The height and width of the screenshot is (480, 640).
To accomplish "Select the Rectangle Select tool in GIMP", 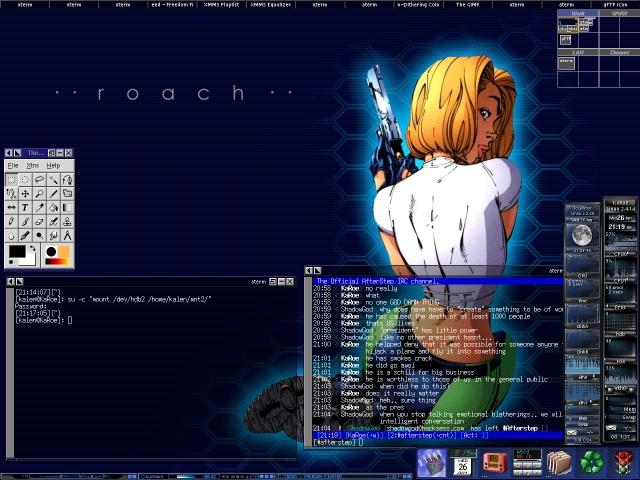I will coord(11,180).
